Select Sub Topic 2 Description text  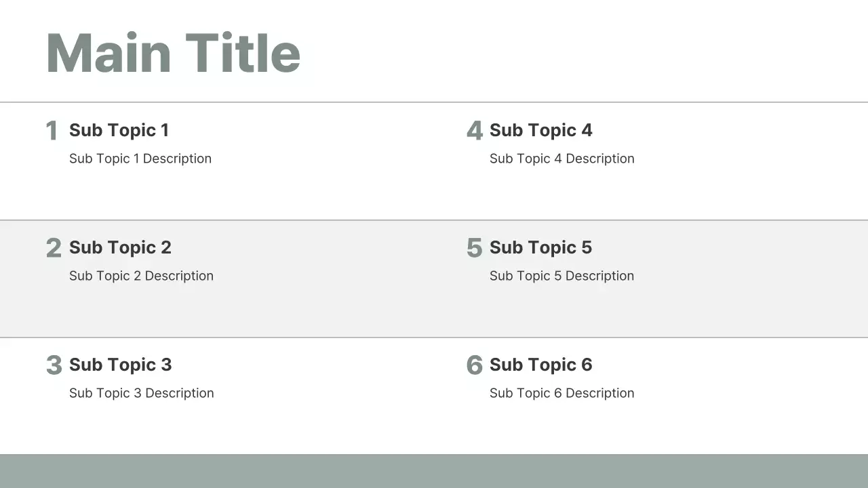pyautogui.click(x=141, y=276)
